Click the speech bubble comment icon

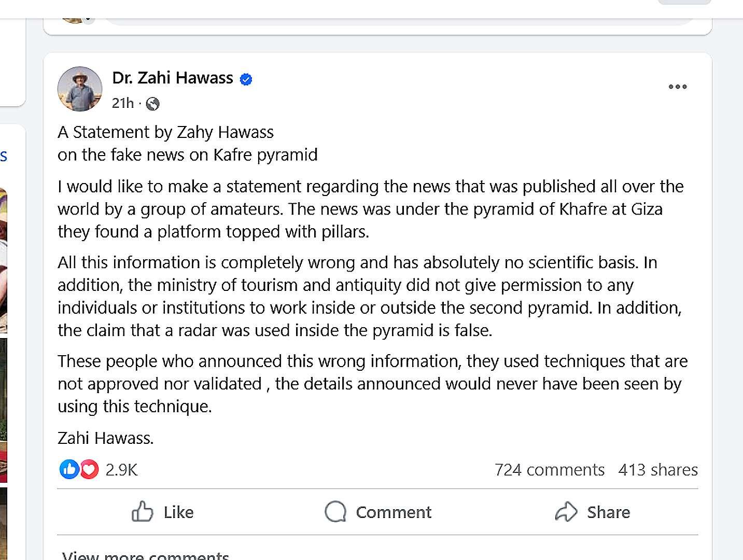tap(335, 511)
